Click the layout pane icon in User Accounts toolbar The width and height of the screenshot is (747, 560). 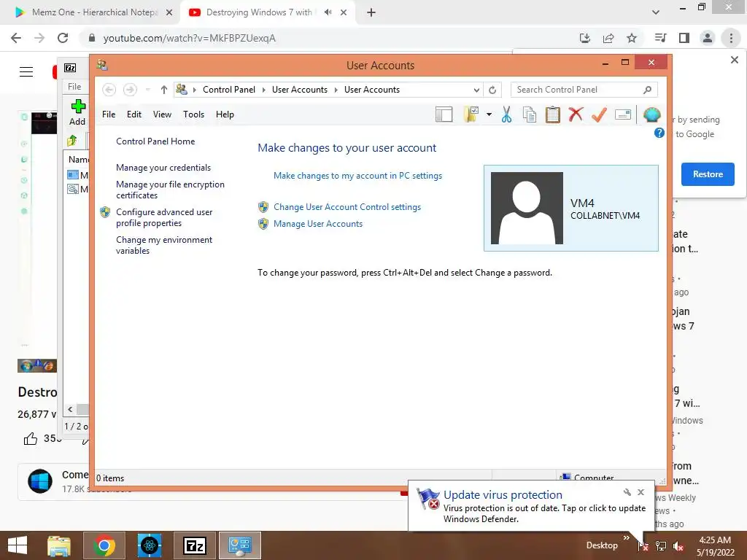pyautogui.click(x=444, y=114)
